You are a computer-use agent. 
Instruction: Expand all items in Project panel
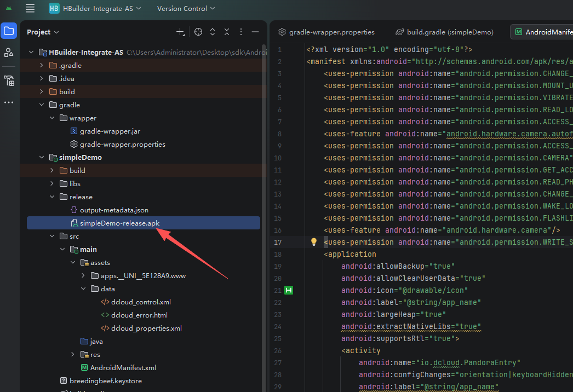click(x=213, y=32)
